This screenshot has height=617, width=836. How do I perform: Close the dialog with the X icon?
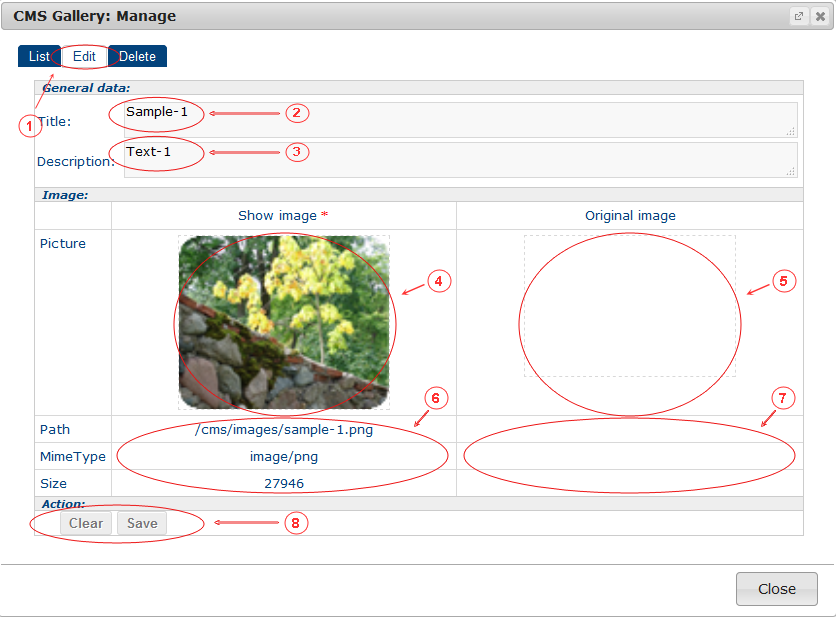820,16
